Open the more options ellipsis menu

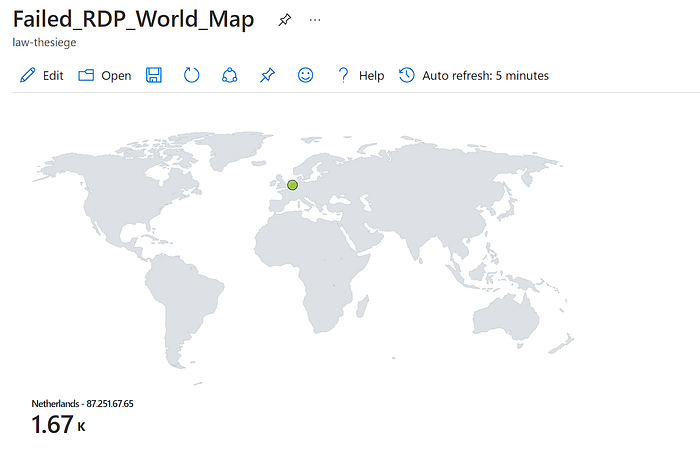315,20
